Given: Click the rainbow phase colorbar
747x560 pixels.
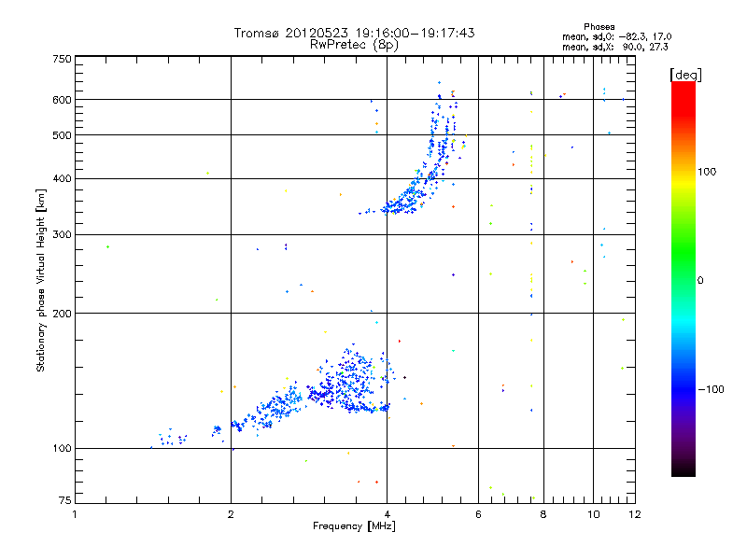Looking at the screenshot, I should [x=684, y=278].
